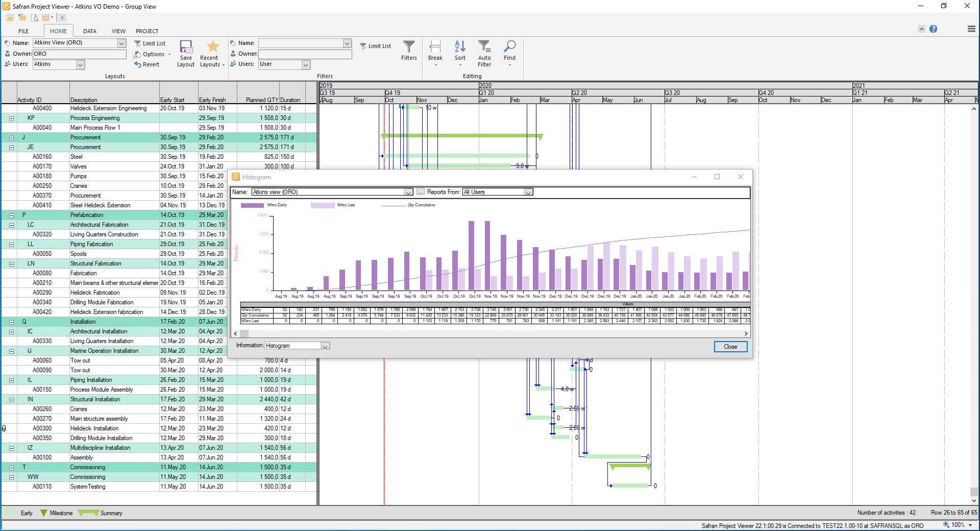Click the Close button in Histogram dialog

click(x=730, y=347)
